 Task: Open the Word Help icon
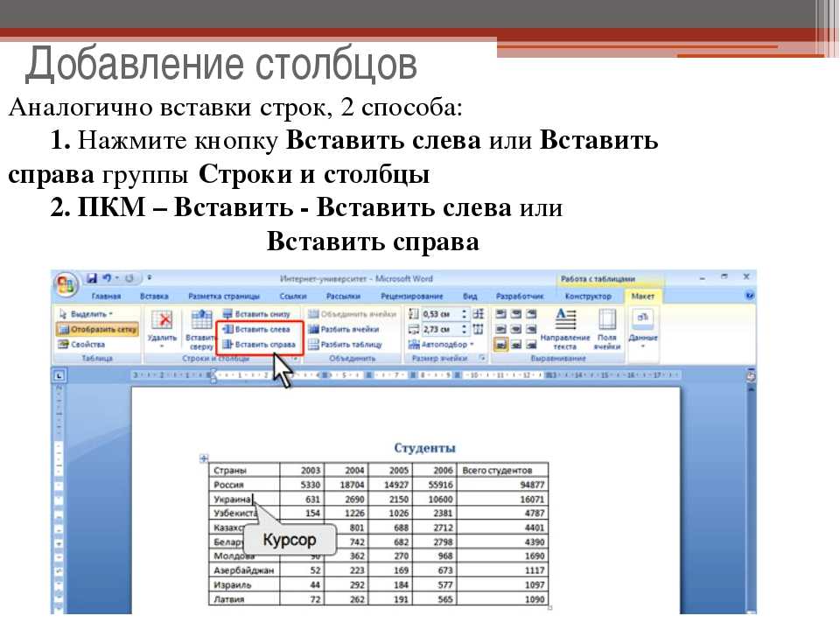750,295
